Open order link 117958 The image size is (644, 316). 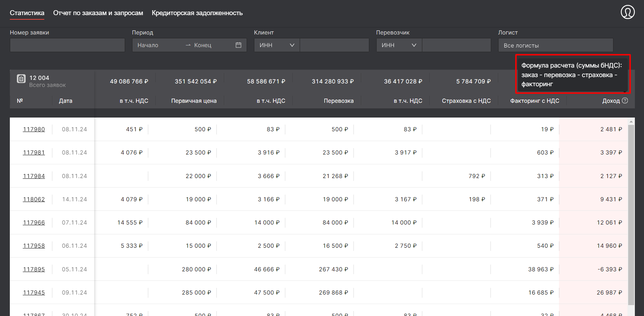pos(34,246)
